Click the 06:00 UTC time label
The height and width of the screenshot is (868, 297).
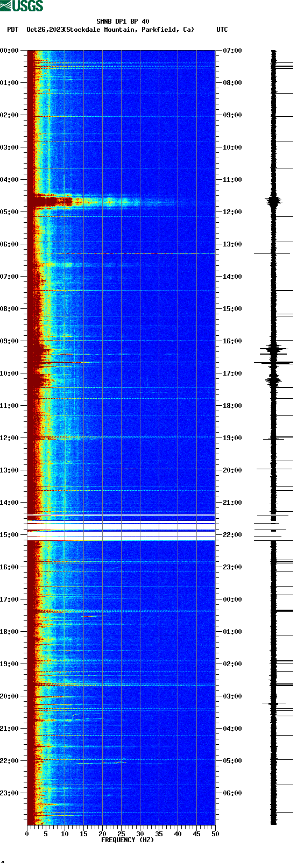pyautogui.click(x=232, y=793)
